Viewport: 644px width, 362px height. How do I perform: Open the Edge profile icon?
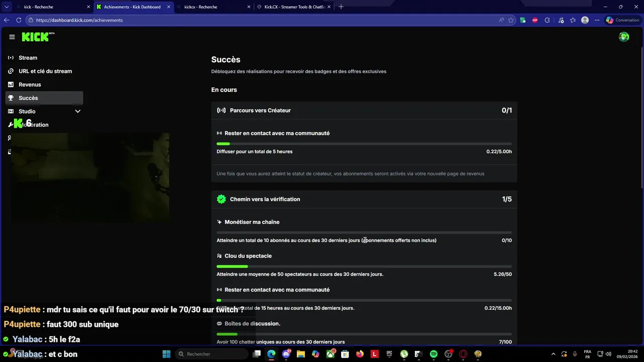tap(585, 20)
